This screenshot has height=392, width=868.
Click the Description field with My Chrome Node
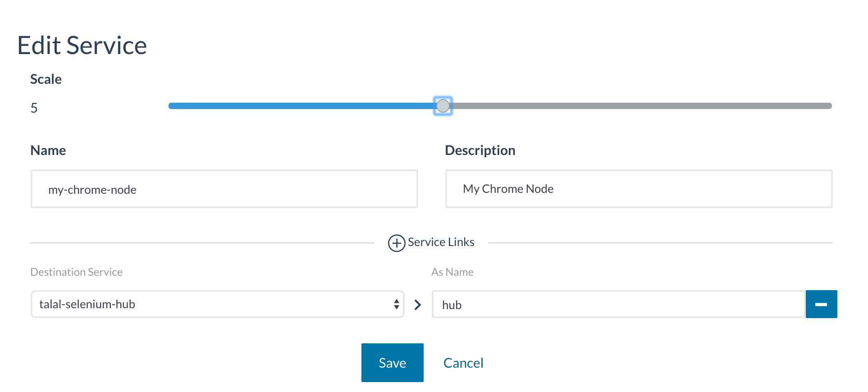click(638, 189)
